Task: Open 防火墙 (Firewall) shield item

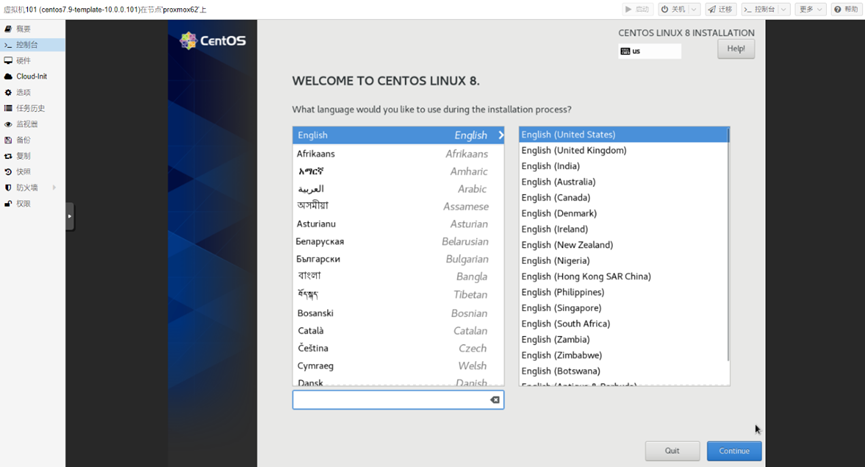Action: pyautogui.click(x=32, y=188)
